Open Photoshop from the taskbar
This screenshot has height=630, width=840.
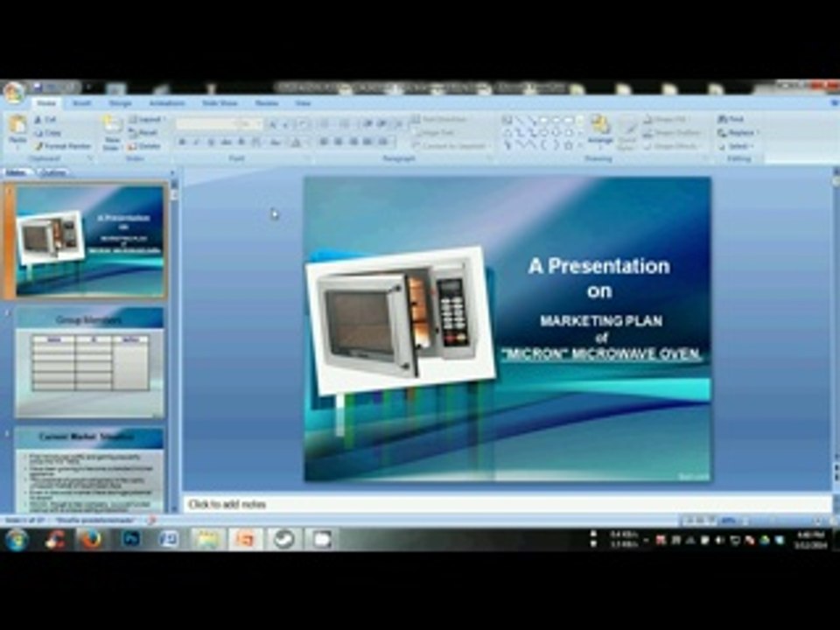click(x=130, y=539)
